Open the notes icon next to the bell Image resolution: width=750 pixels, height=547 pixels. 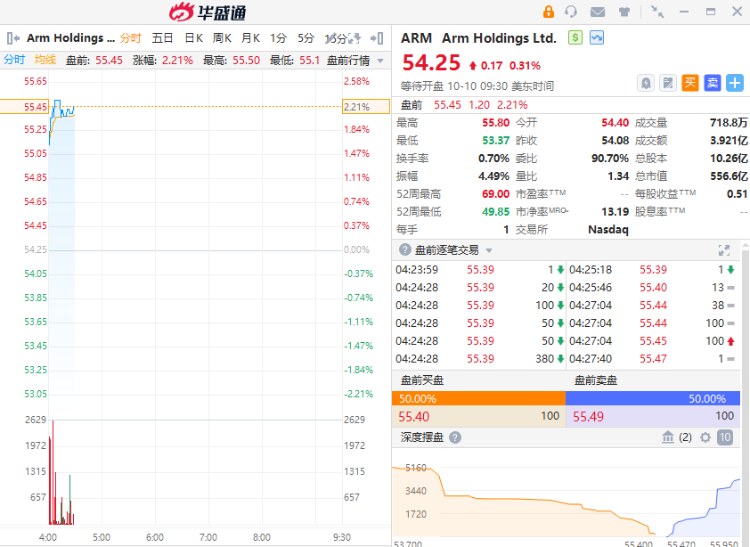point(668,83)
